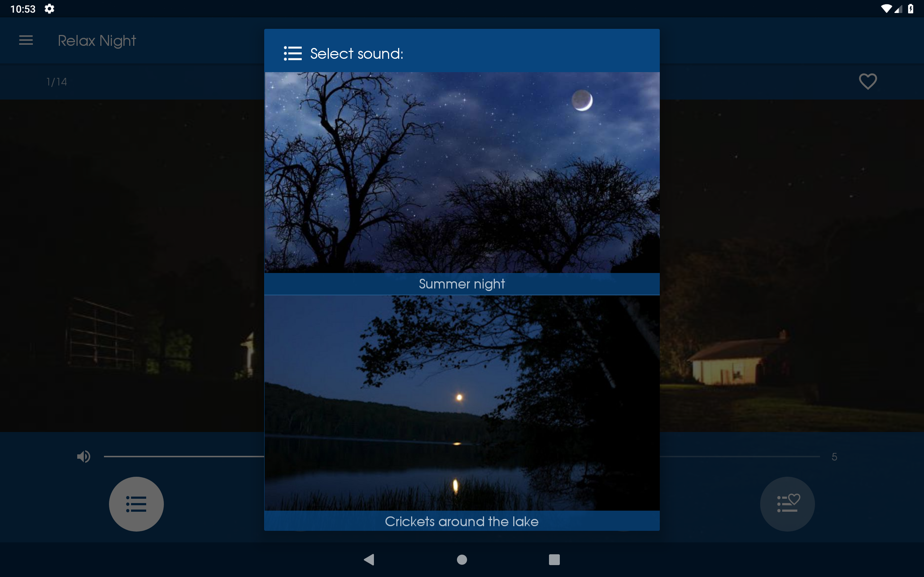Click the volume speaker icon
This screenshot has width=924, height=577.
click(x=84, y=457)
